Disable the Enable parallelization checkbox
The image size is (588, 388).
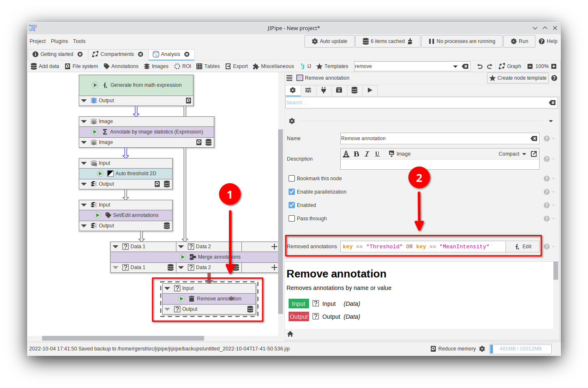pos(292,192)
